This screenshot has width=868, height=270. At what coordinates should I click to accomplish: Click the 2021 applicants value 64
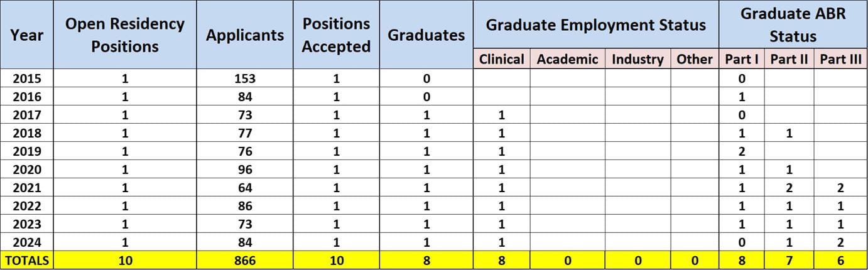pyautogui.click(x=244, y=188)
